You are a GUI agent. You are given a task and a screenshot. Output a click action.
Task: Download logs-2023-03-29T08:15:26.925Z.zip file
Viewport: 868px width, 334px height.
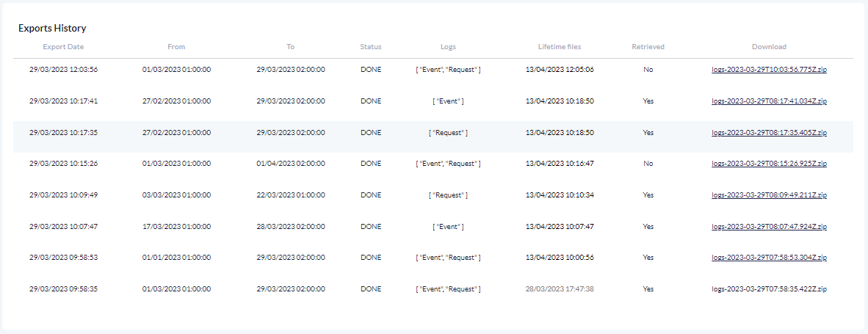pyautogui.click(x=769, y=164)
